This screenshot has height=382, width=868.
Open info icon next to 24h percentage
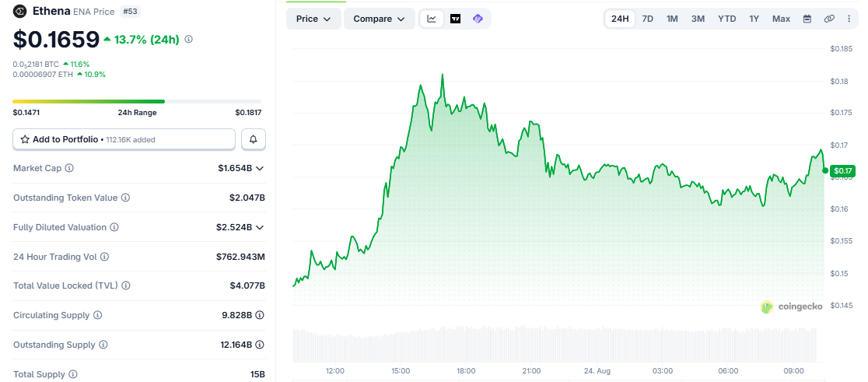(189, 40)
